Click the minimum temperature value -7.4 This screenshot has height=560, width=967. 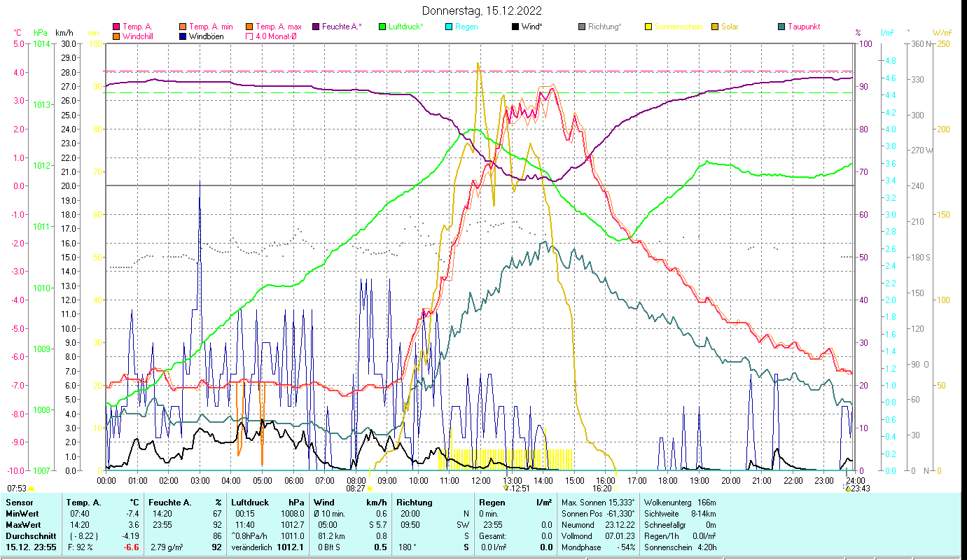(x=132, y=514)
